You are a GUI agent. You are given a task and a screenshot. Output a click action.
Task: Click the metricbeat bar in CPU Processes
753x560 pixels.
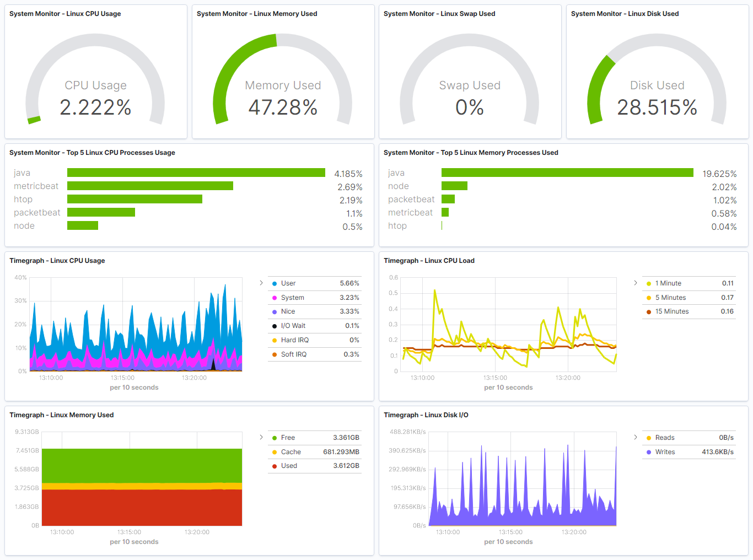tap(150, 186)
